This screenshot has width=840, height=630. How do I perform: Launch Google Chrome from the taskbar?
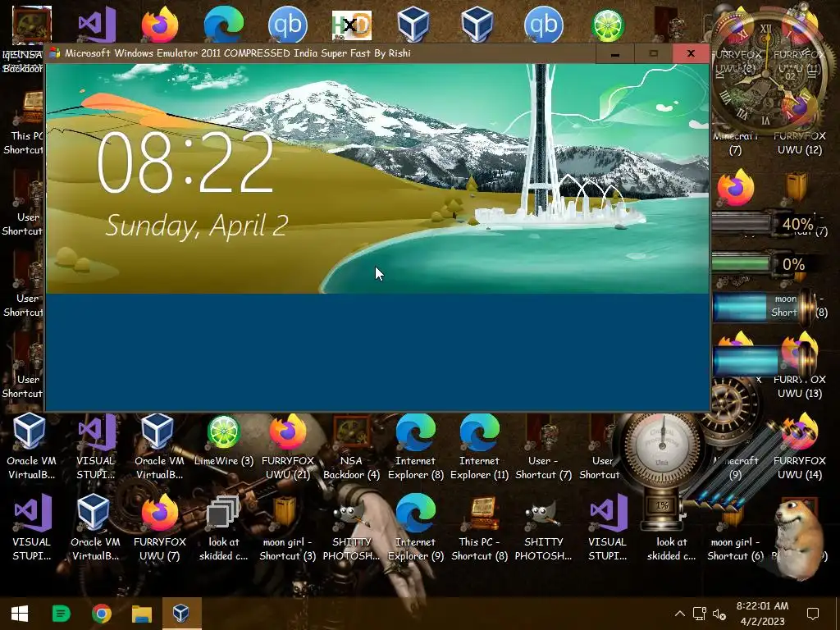coord(101,614)
